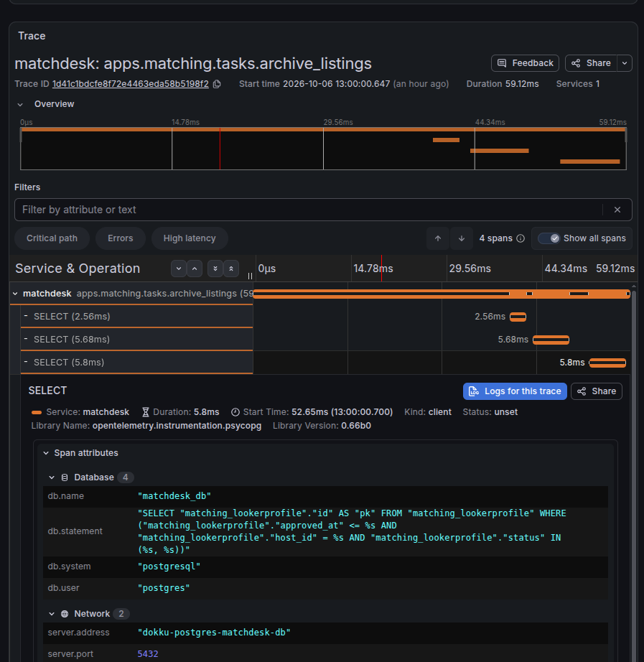Click the Database group icon
The height and width of the screenshot is (662, 644).
(65, 477)
